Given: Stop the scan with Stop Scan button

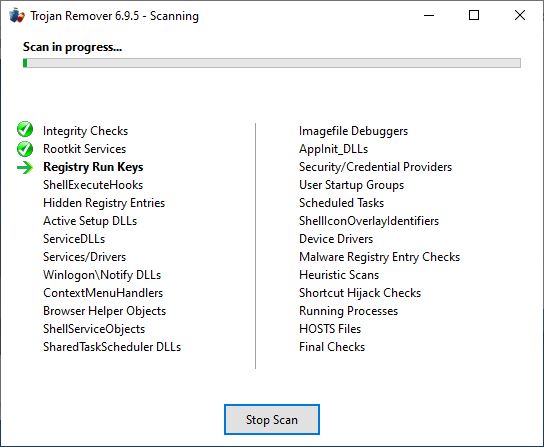Looking at the screenshot, I should click(x=272, y=420).
